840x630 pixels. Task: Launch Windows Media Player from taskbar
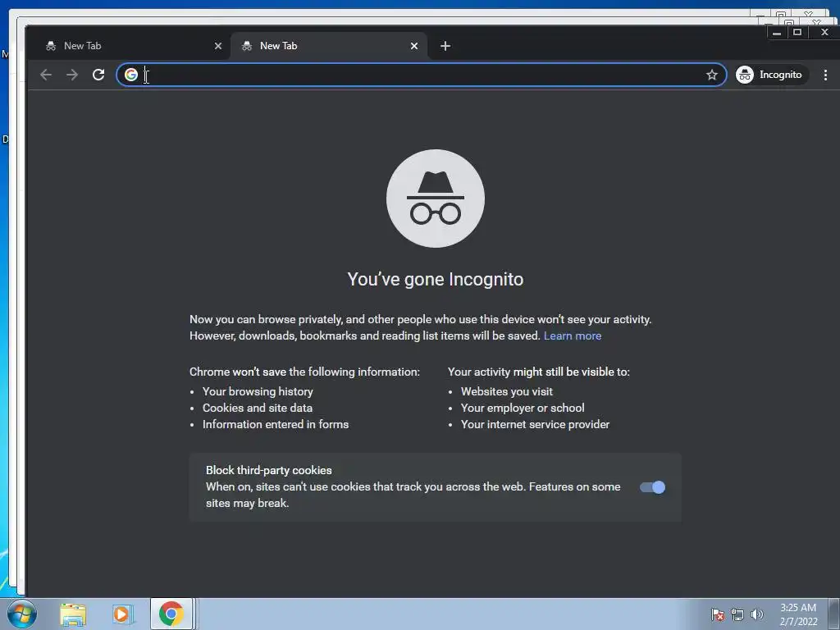click(121, 614)
